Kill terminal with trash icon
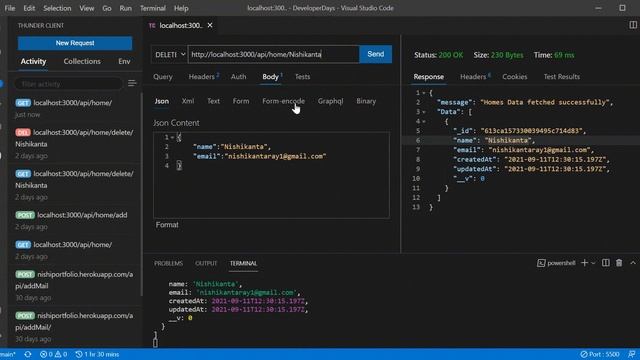The width and height of the screenshot is (640, 360). (x=619, y=263)
